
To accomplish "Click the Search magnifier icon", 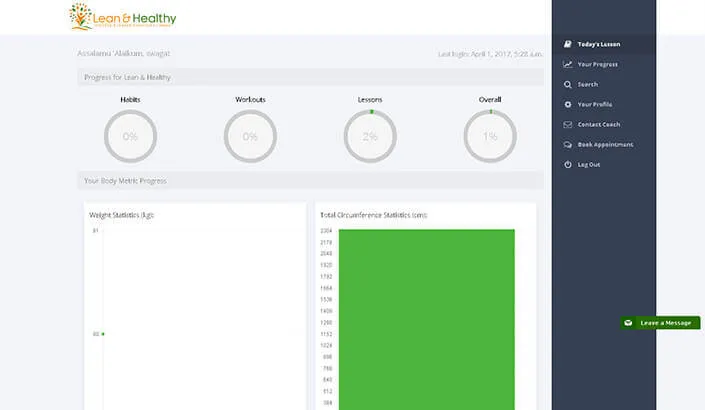I will click(x=568, y=85).
